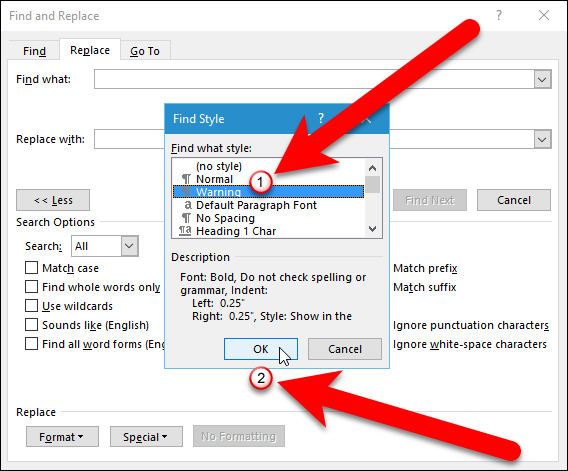Enable Sounds like (English) option
The height and width of the screenshot is (471, 568).
(x=32, y=325)
